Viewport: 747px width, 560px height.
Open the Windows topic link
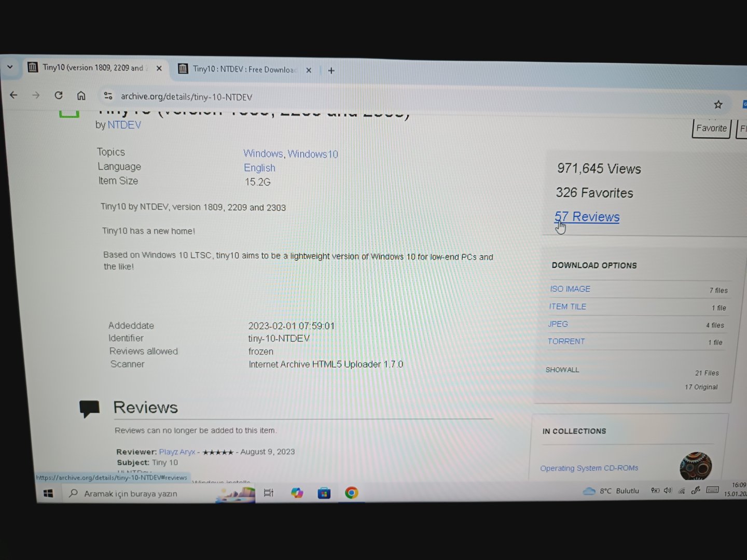coord(263,153)
